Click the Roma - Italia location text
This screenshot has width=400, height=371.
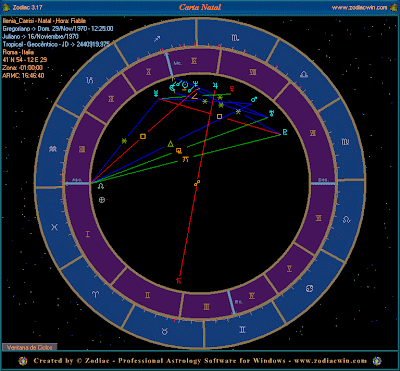coord(19,52)
